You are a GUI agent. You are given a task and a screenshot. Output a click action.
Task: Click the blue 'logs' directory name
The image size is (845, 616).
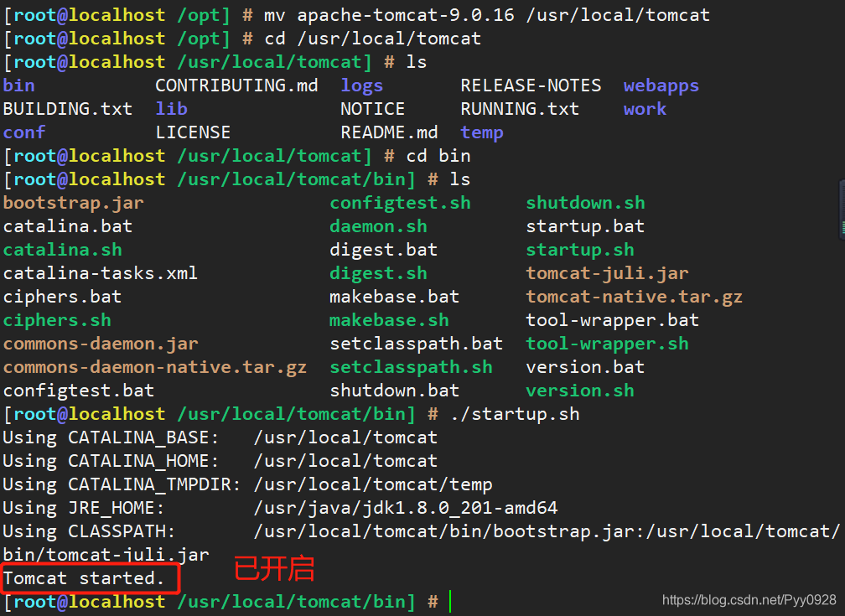361,86
